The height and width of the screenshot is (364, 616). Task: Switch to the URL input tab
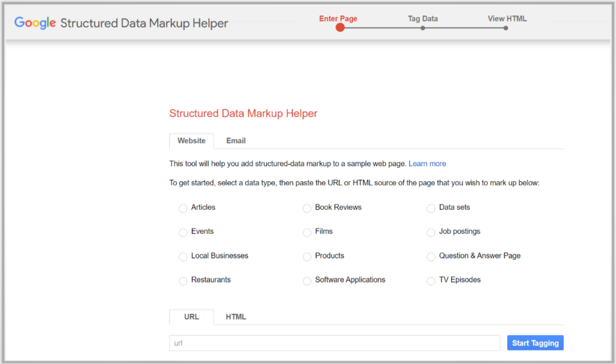click(x=191, y=316)
